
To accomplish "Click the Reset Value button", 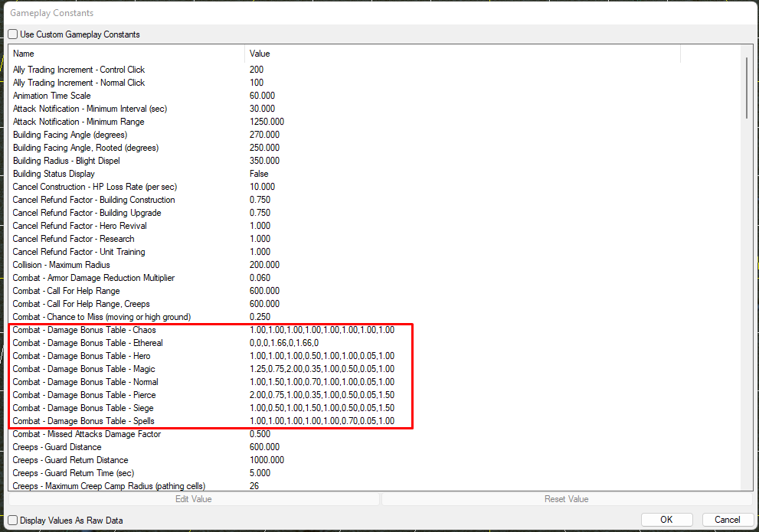I will tap(566, 499).
